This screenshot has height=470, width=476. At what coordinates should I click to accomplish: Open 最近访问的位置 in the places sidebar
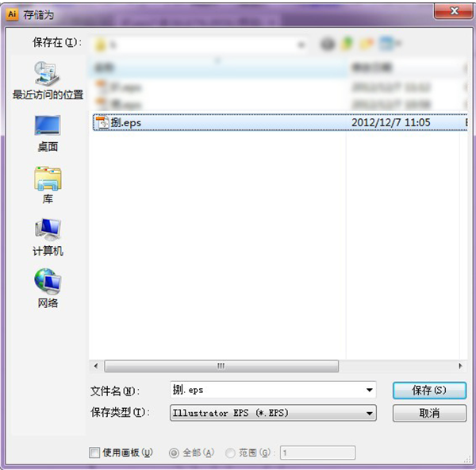48,81
